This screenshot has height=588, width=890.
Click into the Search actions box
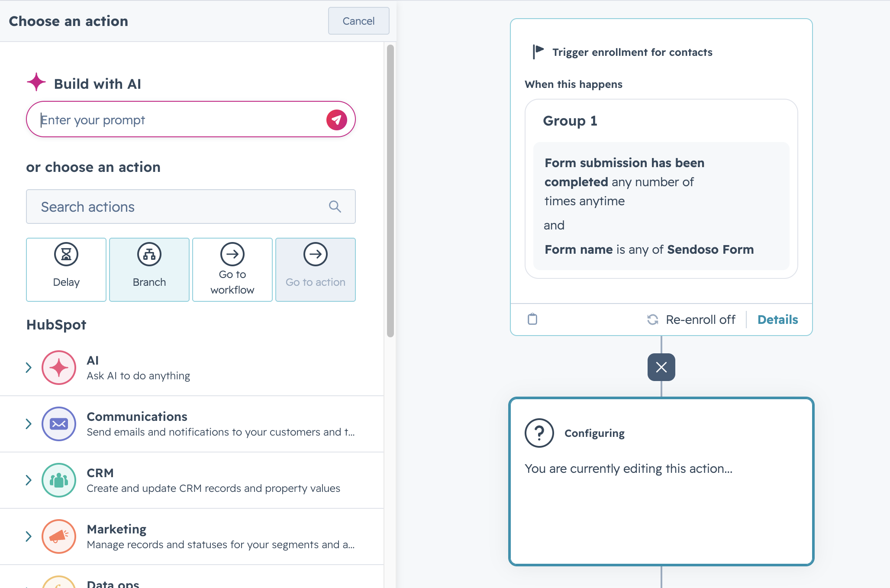[190, 207]
